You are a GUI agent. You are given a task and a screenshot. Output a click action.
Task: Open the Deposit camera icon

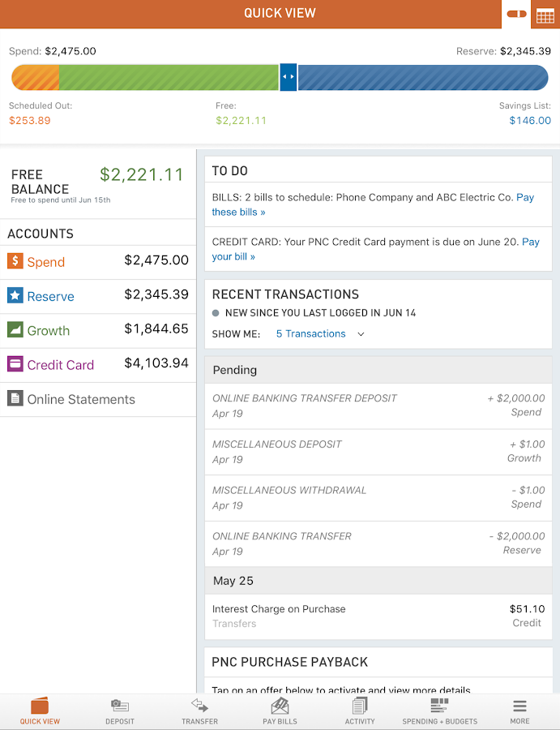[120, 706]
